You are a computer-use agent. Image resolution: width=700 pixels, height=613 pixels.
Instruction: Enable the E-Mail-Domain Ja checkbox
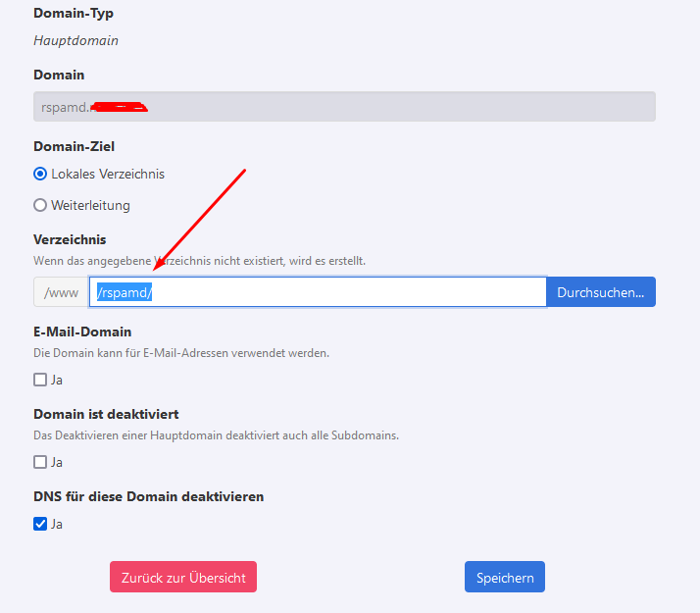[40, 380]
